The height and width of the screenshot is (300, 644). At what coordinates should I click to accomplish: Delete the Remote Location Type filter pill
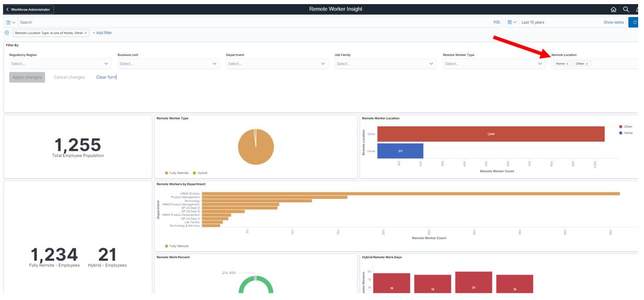[85, 33]
